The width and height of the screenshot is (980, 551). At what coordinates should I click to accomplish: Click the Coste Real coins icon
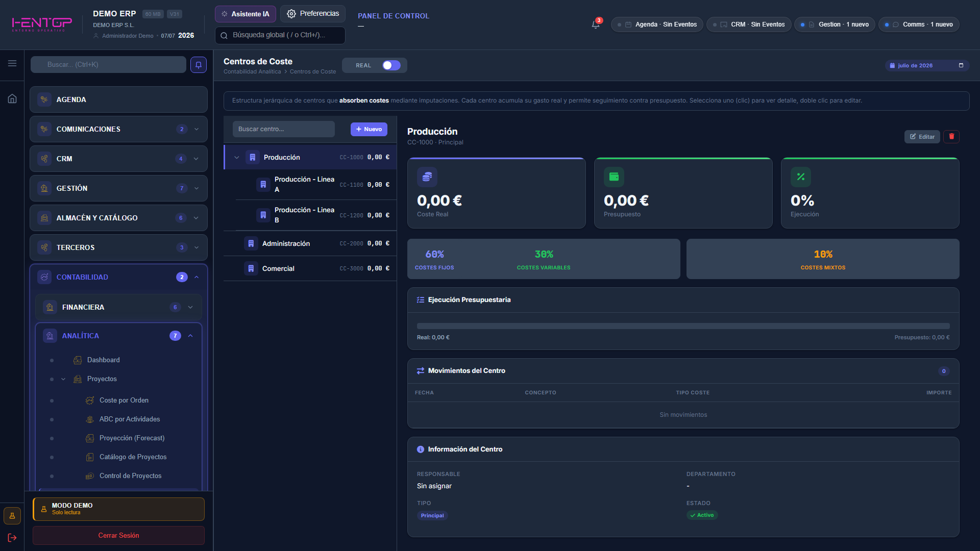click(x=427, y=177)
